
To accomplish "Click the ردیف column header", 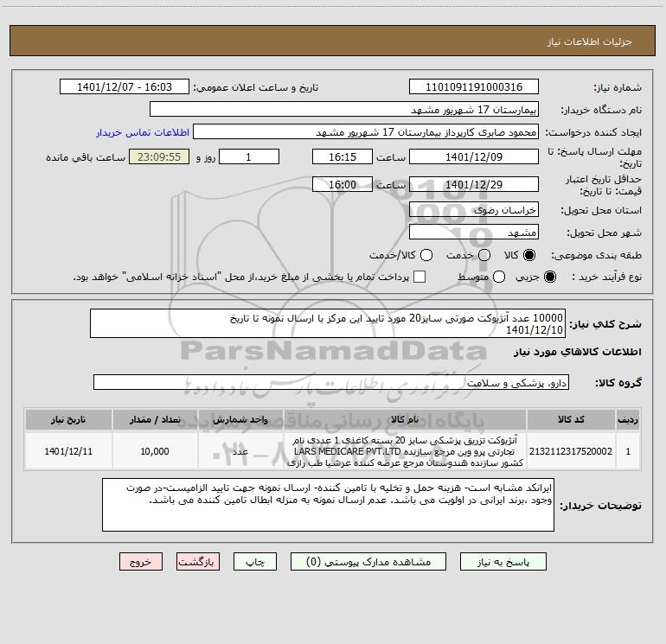I will click(x=628, y=419).
